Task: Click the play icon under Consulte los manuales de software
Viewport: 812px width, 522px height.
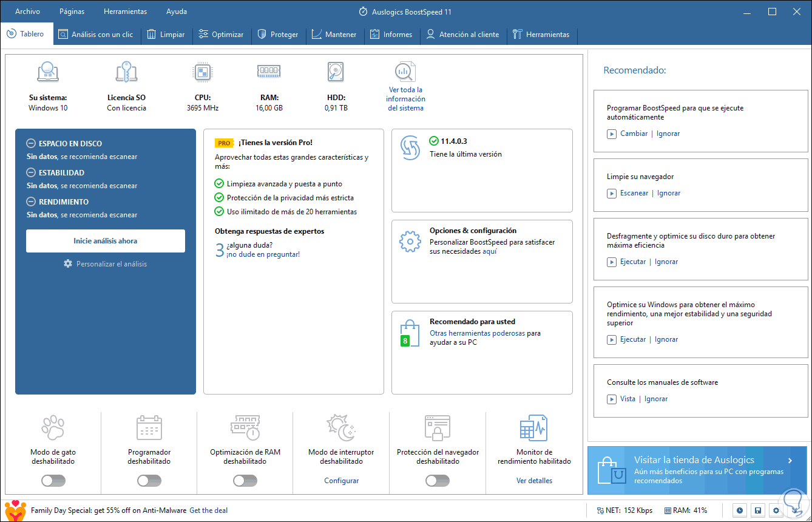Action: point(612,399)
